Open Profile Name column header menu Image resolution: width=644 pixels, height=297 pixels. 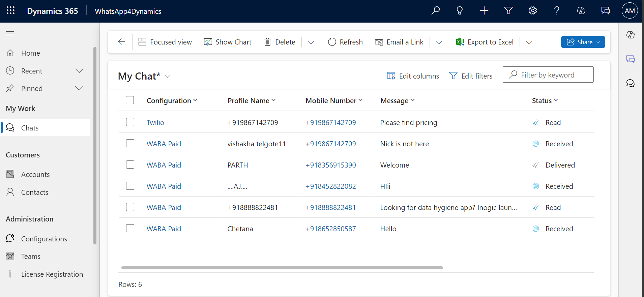[x=252, y=100]
